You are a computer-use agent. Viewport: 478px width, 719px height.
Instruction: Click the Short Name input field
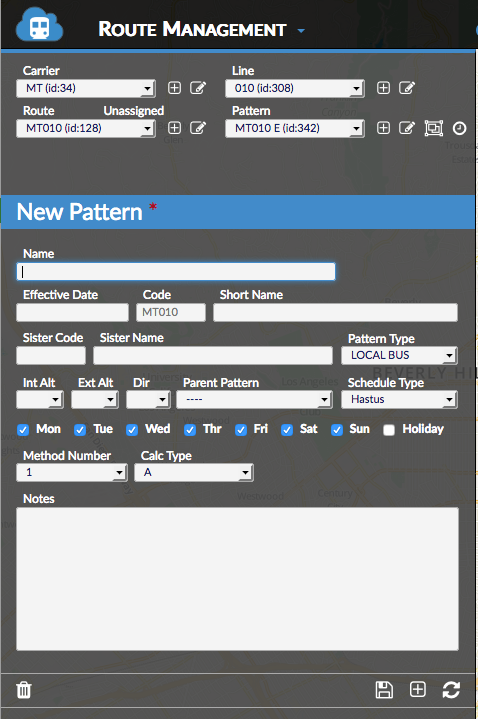(335, 312)
